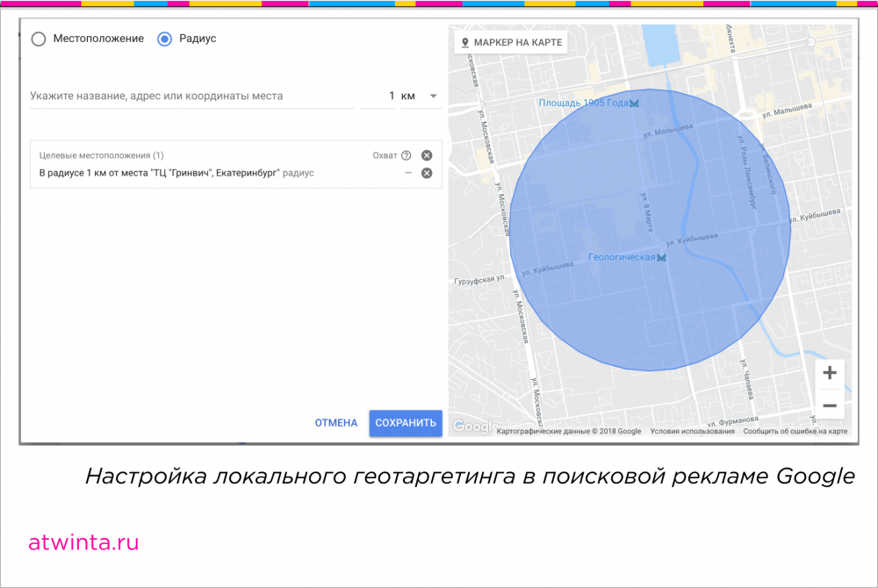Click the radius value field showing 1
This screenshot has width=878, height=588.
(378, 97)
